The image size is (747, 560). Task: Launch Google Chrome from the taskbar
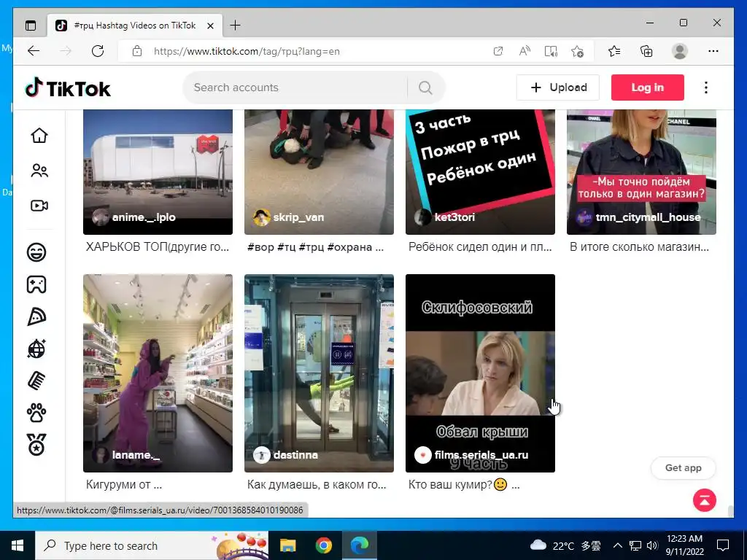(x=323, y=545)
